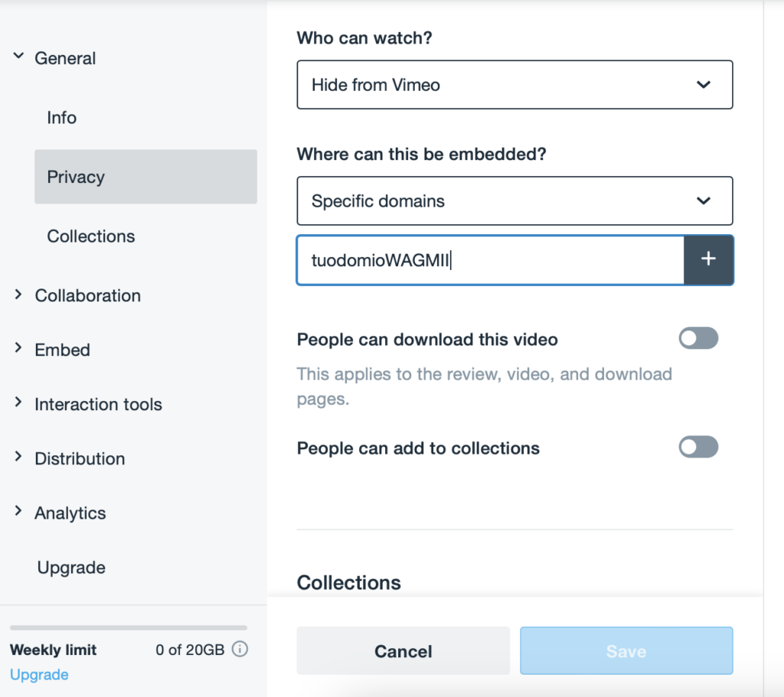Open Collections in the sidebar

91,236
